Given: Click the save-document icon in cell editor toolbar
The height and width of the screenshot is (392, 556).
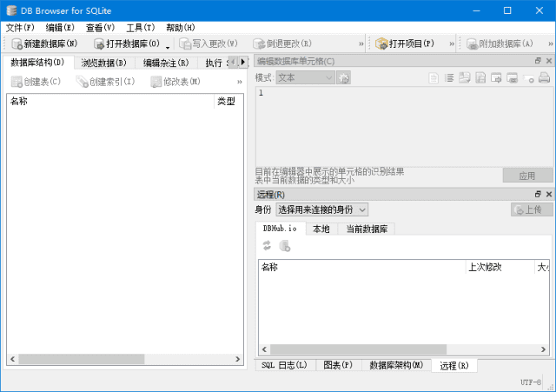Looking at the screenshot, I should click(x=480, y=77).
